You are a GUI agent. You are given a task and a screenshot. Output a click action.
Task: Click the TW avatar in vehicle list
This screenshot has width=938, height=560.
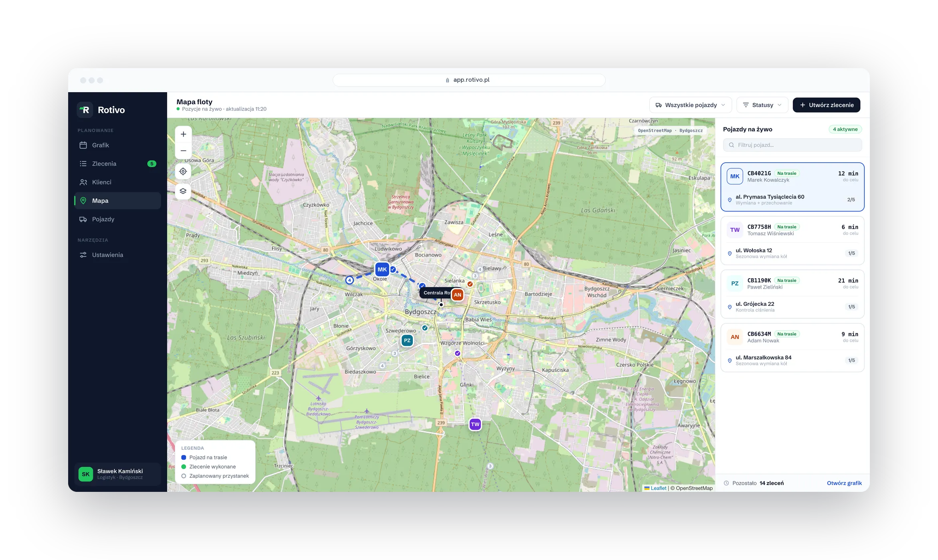[735, 230]
